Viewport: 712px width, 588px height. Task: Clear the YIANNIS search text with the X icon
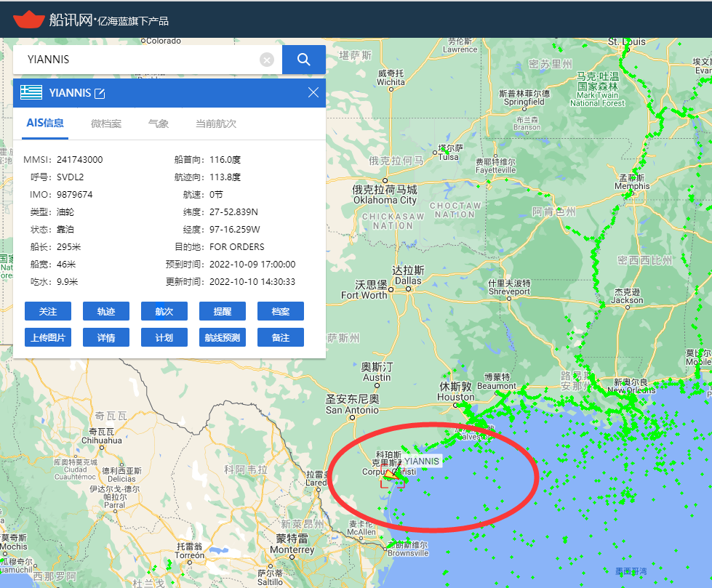point(266,60)
